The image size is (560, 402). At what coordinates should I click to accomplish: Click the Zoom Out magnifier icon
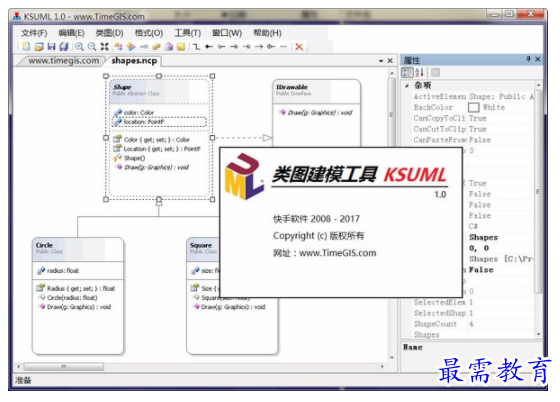(x=92, y=46)
